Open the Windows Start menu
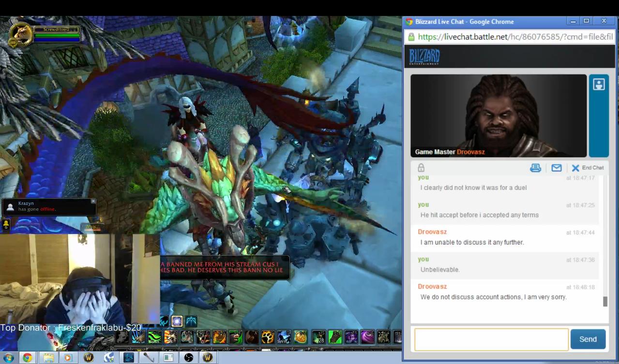This screenshot has width=619, height=364. (x=9, y=358)
